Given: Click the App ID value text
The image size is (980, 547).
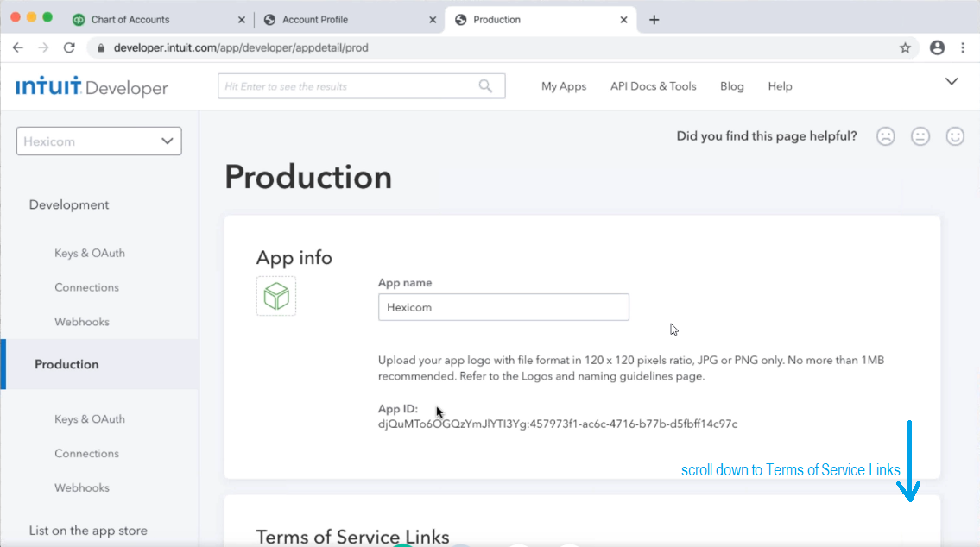Looking at the screenshot, I should click(x=558, y=424).
